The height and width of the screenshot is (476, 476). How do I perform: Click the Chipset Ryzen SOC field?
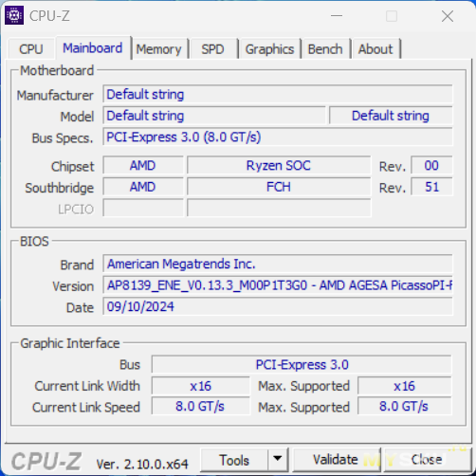279,165
